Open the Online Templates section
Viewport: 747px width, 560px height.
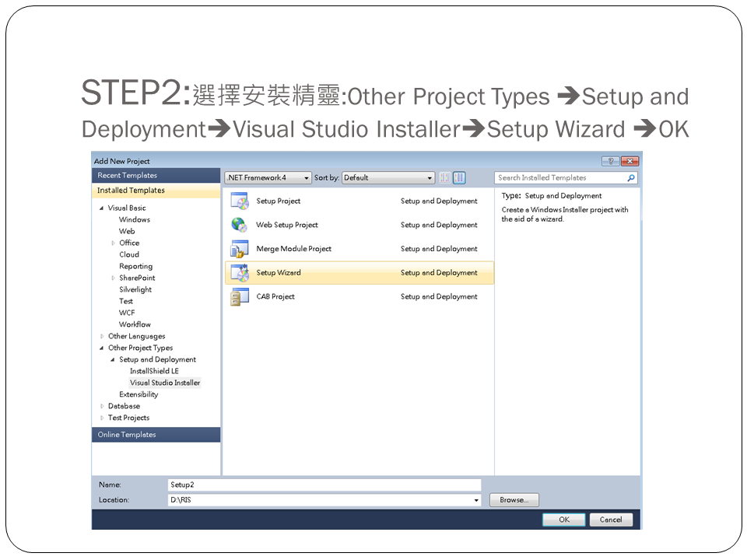point(156,434)
